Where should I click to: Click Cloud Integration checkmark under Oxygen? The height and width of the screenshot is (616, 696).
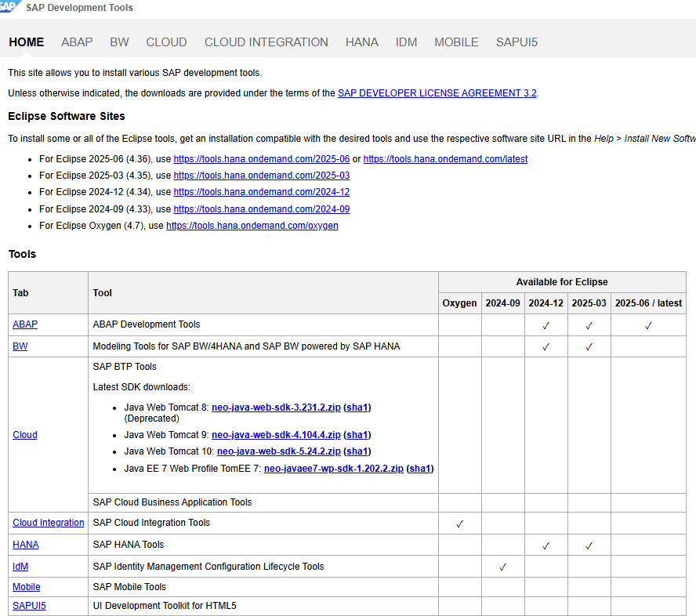(460, 524)
